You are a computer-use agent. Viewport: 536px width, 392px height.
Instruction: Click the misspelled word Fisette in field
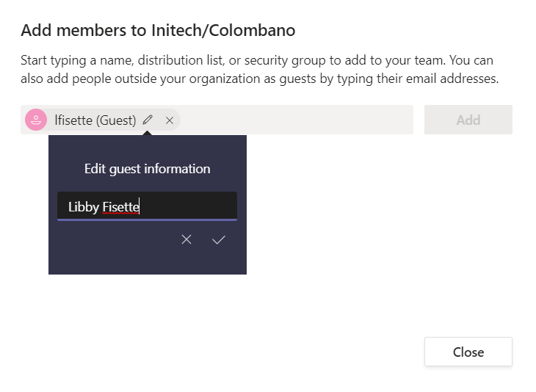click(x=120, y=207)
